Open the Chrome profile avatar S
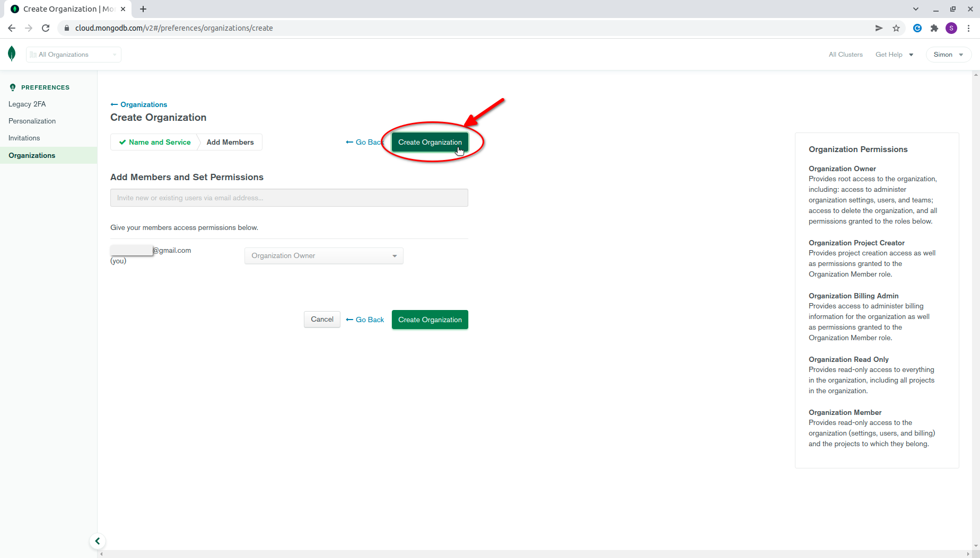Screen dimensions: 980x558 [951, 28]
